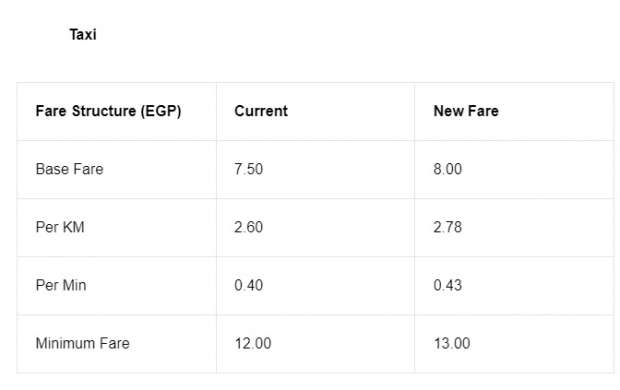Click the New Fare column header
Image resolution: width=620 pixels, height=390 pixels.
(466, 111)
